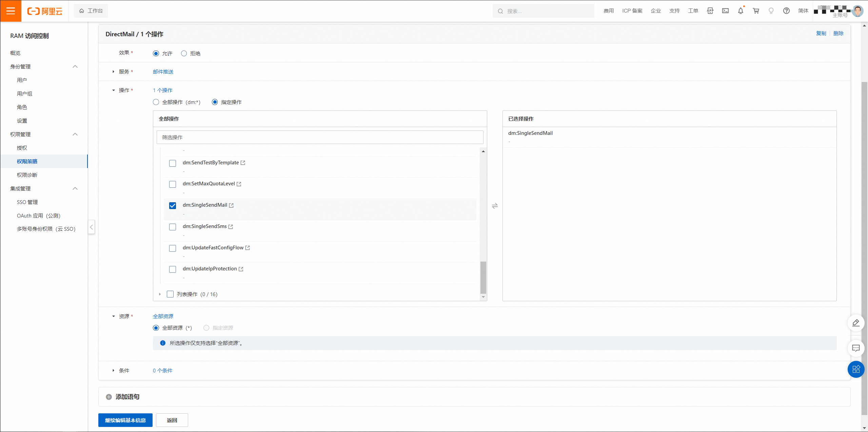Open the notification bell
Viewport: 868px width, 432px height.
(x=741, y=11)
